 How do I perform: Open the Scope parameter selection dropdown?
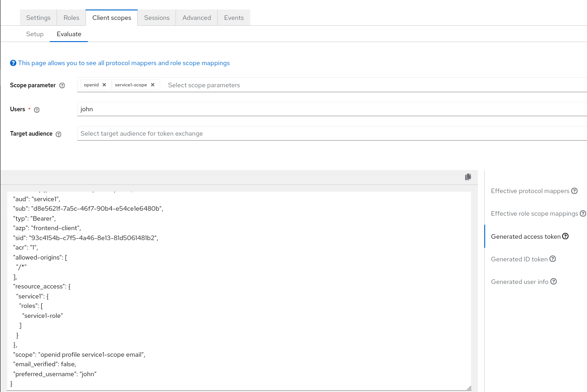point(362,85)
